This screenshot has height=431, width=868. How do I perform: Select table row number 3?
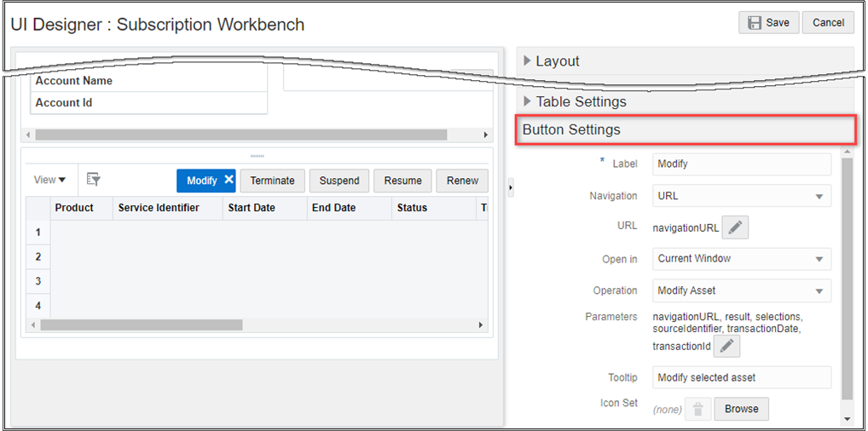(38, 281)
